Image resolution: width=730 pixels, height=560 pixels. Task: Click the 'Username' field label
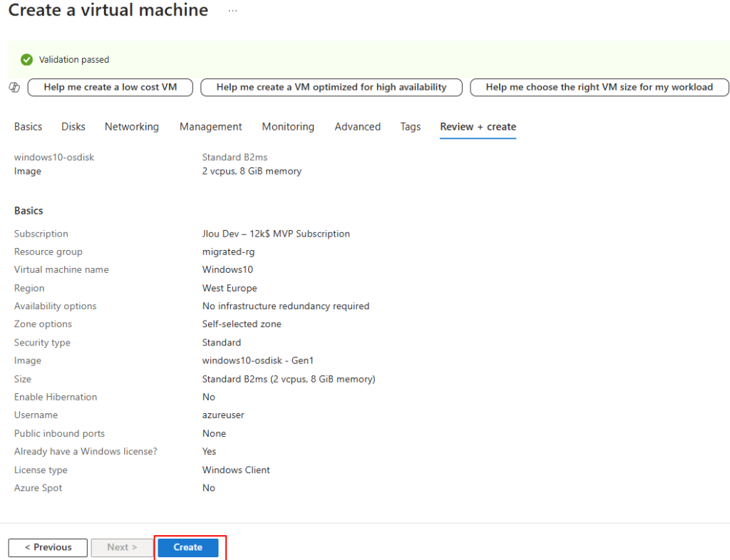click(x=36, y=415)
